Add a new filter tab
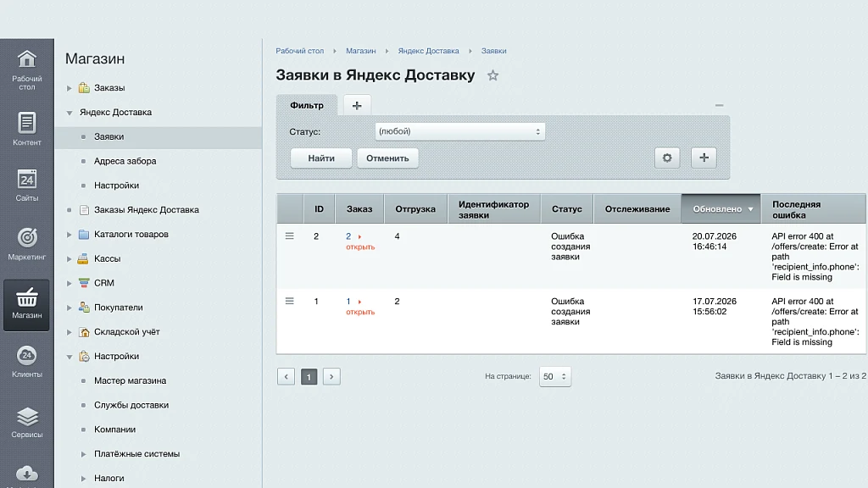Screen dimensions: 868x488 click(357, 105)
